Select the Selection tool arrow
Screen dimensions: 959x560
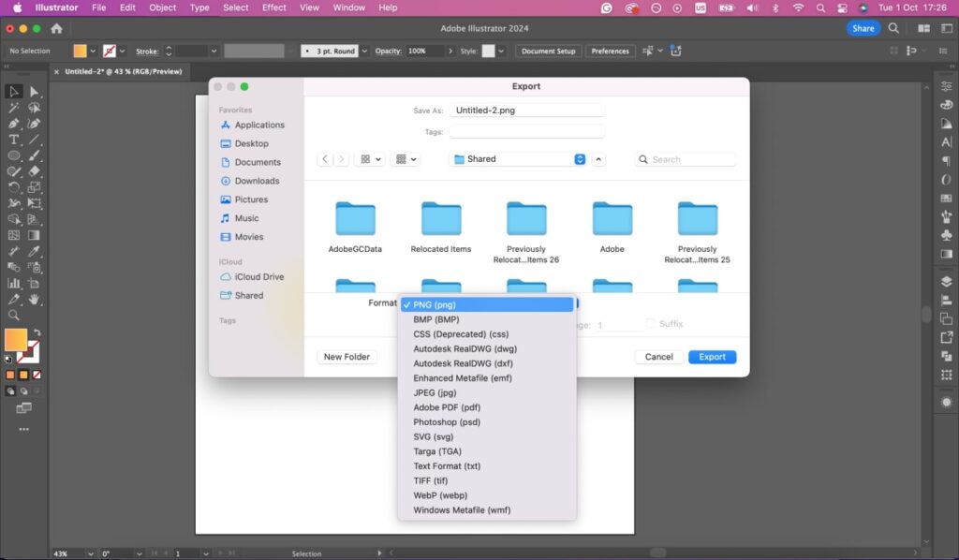[13, 91]
